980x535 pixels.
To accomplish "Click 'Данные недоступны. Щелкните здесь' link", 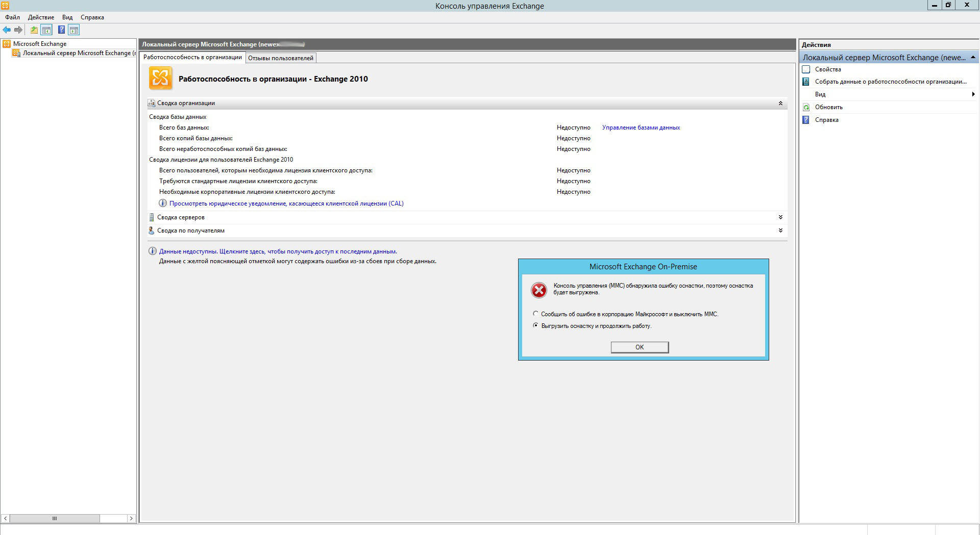I will click(x=278, y=251).
